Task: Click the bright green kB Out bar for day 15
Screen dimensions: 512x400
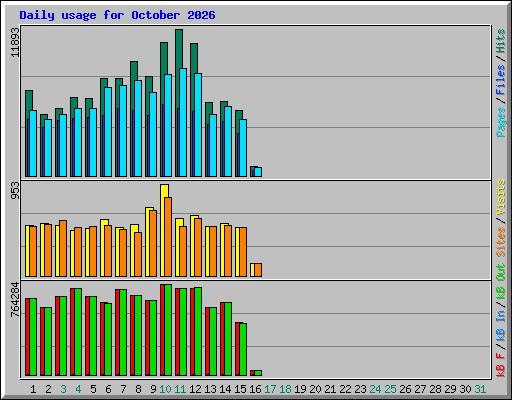Action: [243, 350]
